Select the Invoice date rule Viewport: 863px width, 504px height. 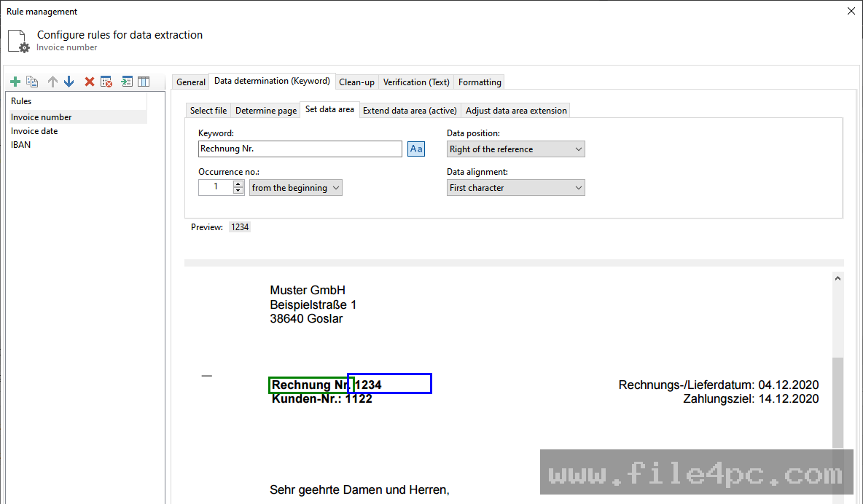point(77,131)
